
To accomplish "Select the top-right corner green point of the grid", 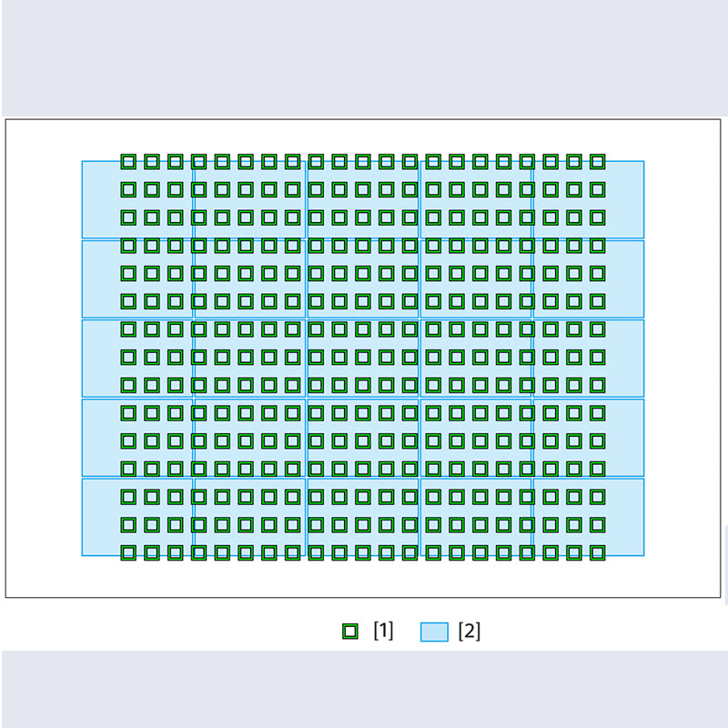I will 598,162.
